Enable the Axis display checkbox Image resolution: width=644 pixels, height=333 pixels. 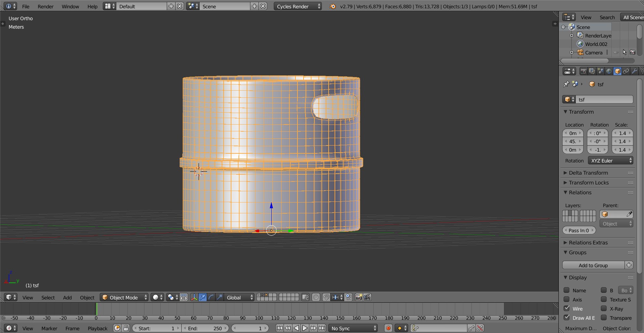pyautogui.click(x=567, y=299)
